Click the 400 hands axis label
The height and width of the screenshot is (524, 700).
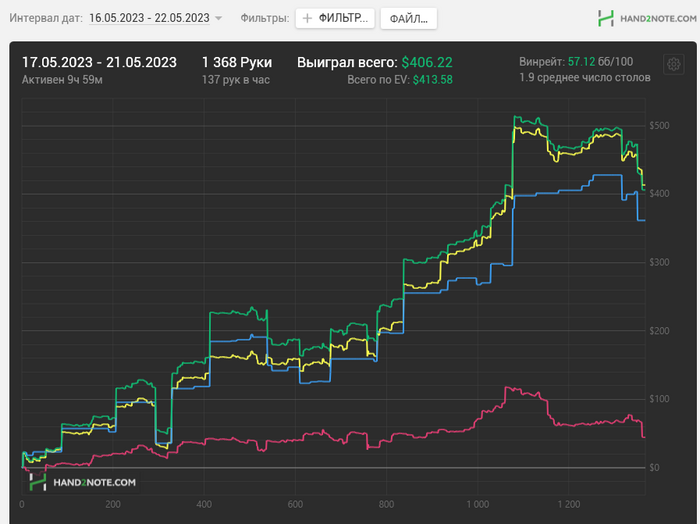click(x=204, y=504)
